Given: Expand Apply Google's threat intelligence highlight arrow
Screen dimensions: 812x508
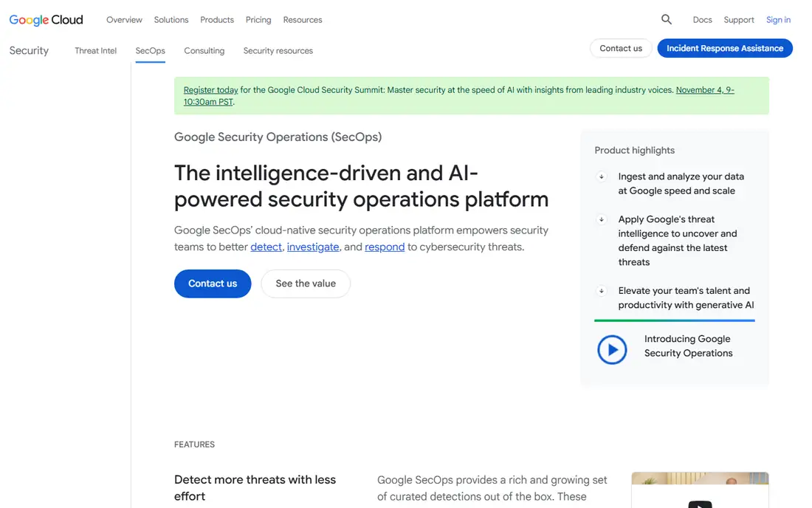Looking at the screenshot, I should click(601, 219).
